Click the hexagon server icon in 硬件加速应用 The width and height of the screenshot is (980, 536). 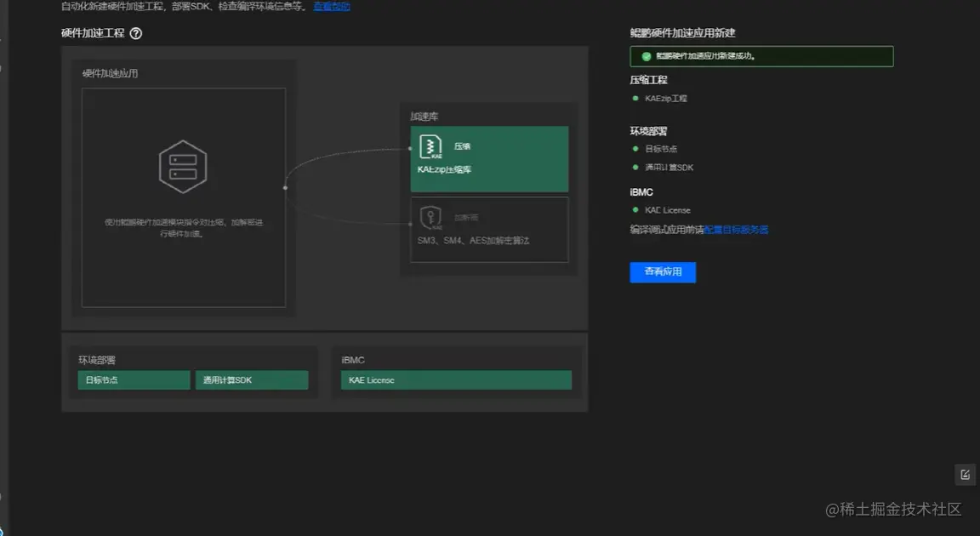pos(183,167)
